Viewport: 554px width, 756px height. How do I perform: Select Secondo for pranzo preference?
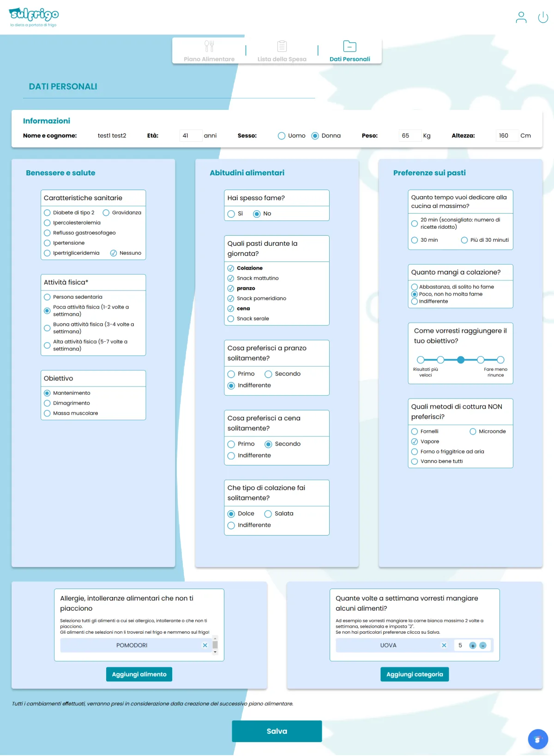click(x=268, y=374)
